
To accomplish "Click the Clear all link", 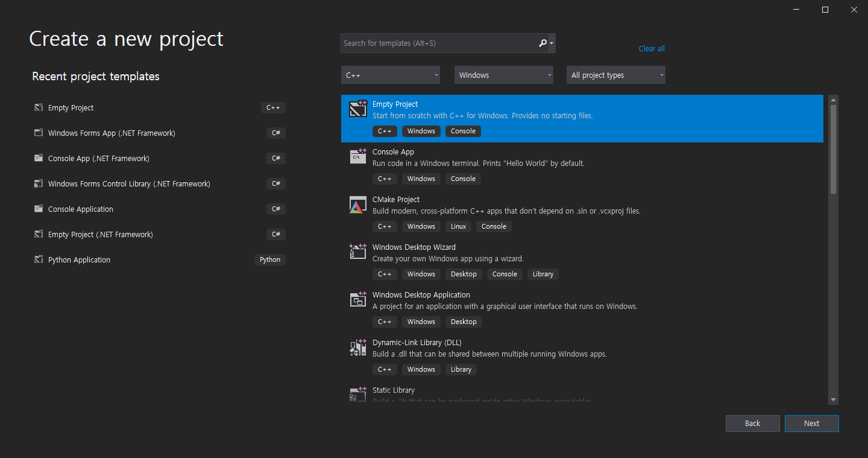I will click(x=652, y=49).
